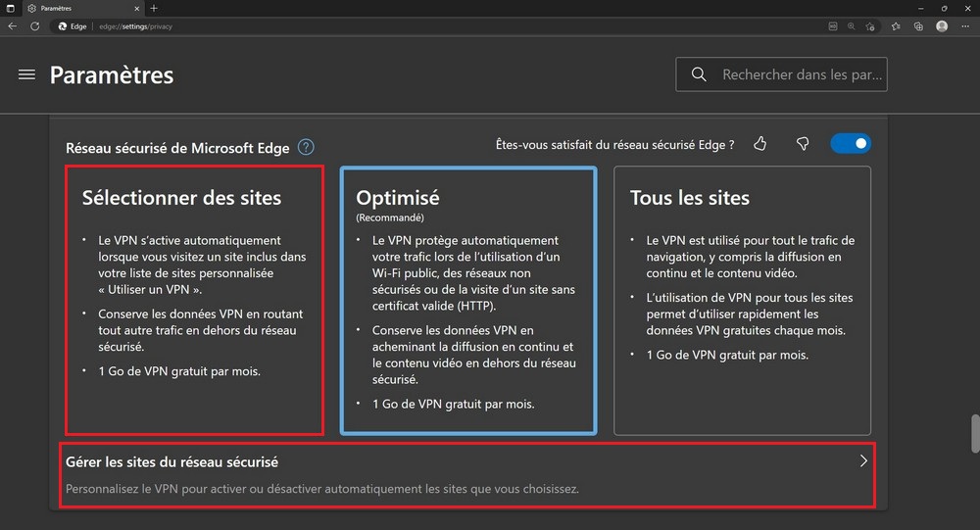Image resolution: width=980 pixels, height=530 pixels.
Task: Turn off the Réseau sécurisé Edge toggle
Action: click(x=851, y=144)
